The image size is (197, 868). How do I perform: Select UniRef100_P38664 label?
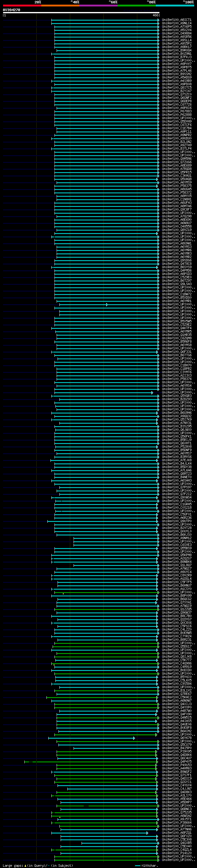pos(177,822)
